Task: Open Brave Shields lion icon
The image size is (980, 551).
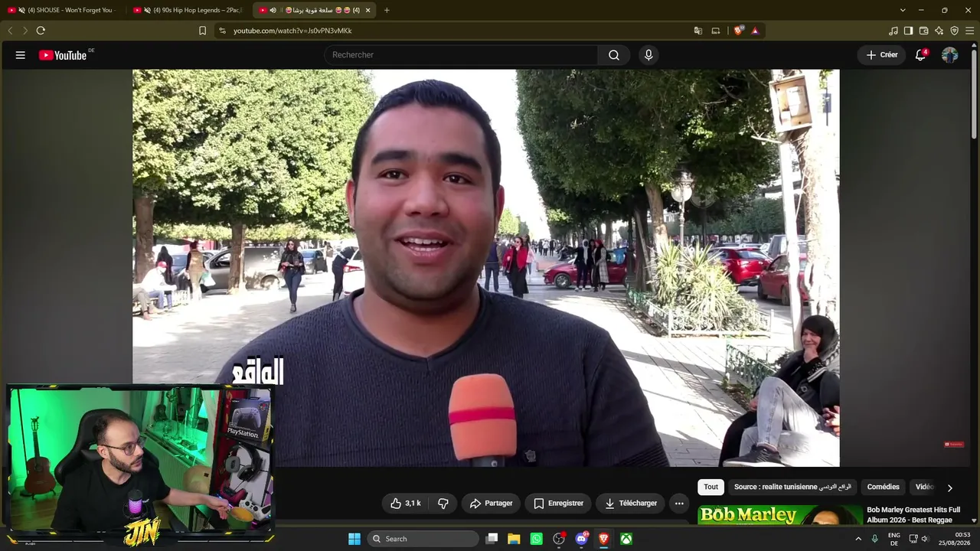Action: pos(738,31)
